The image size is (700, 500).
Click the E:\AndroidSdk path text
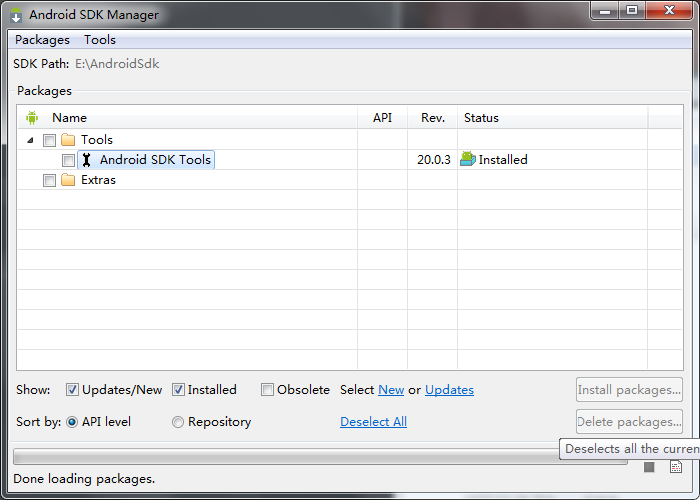click(117, 64)
